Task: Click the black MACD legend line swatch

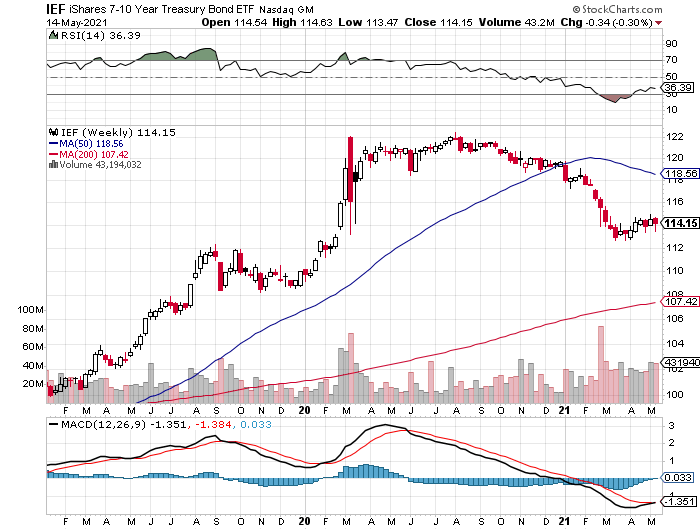Action: point(54,424)
